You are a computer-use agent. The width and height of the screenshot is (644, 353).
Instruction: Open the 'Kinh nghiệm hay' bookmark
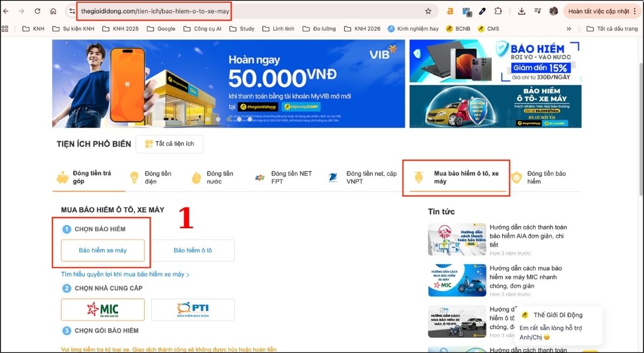point(413,29)
